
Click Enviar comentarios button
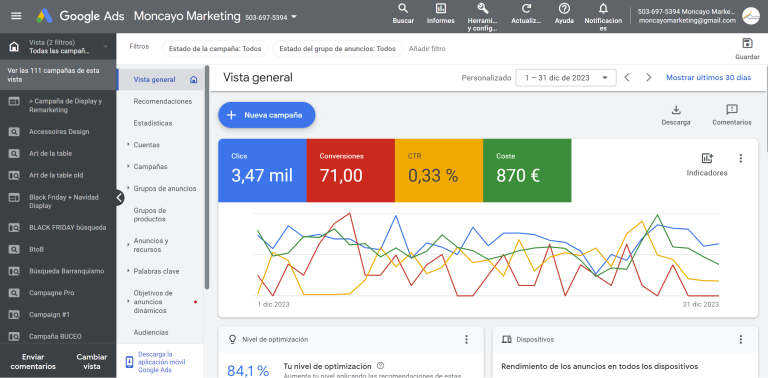click(33, 361)
